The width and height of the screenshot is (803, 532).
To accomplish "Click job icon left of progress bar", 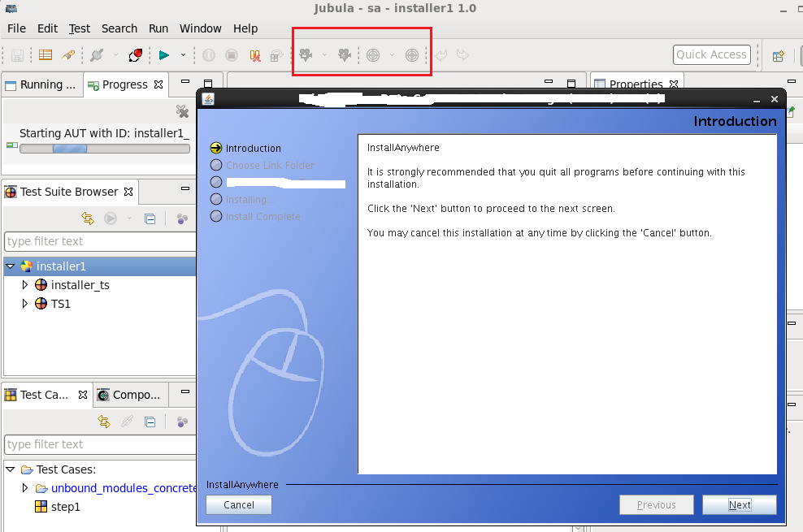I will click(x=11, y=145).
